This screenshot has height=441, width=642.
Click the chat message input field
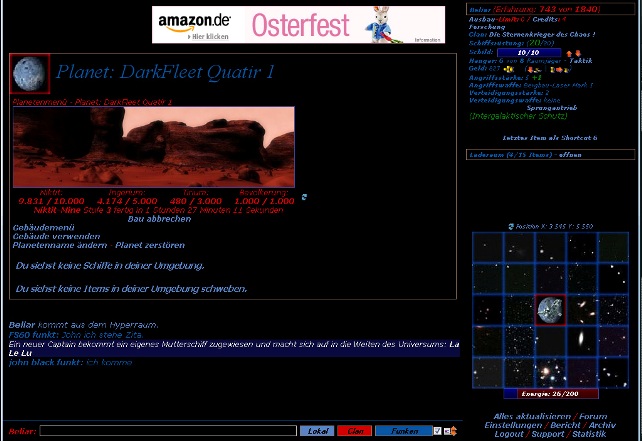[168, 431]
